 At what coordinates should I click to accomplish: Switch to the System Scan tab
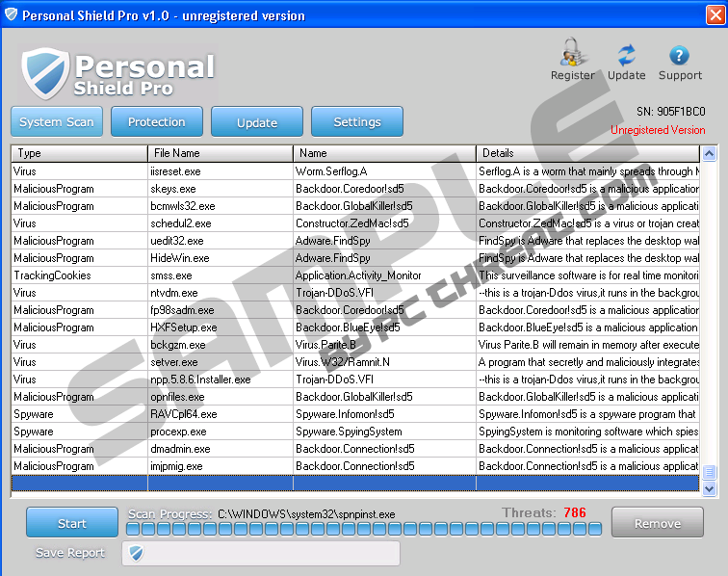[x=57, y=121]
